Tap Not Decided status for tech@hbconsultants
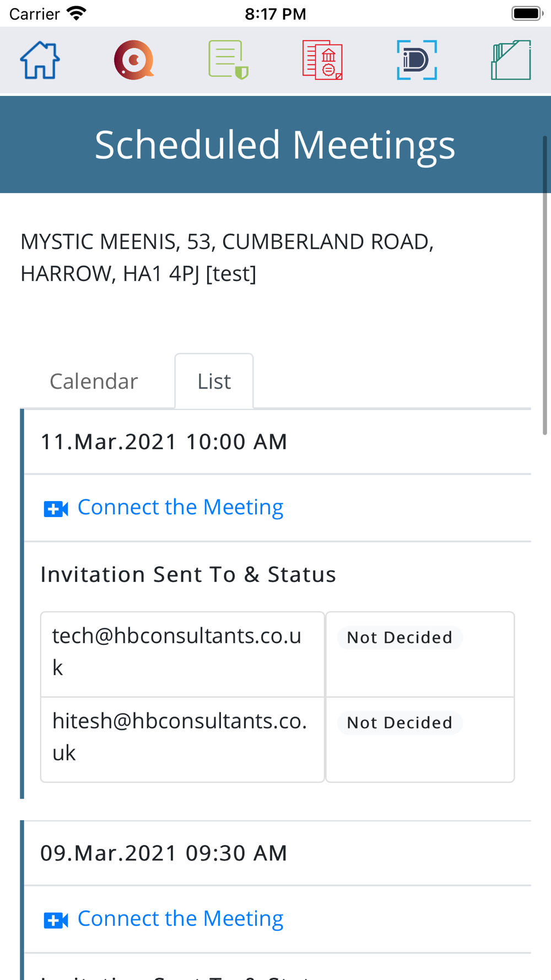The image size is (551, 980). tap(399, 638)
